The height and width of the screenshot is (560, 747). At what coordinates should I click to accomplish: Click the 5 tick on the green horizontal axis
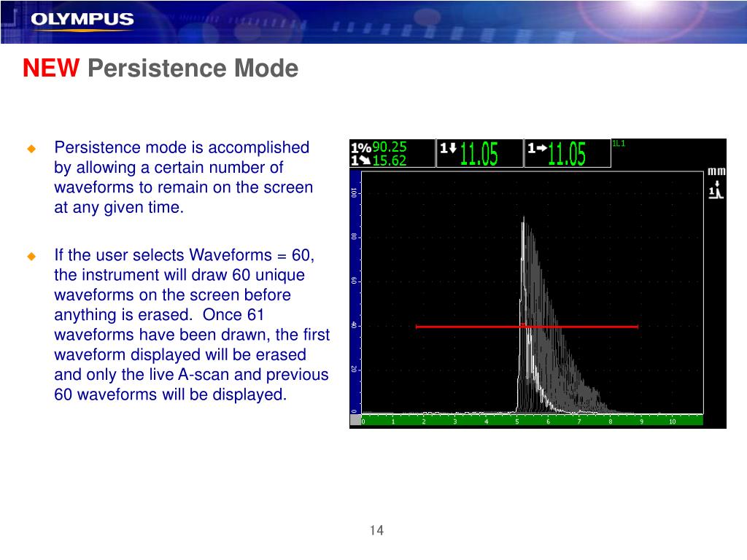(517, 421)
